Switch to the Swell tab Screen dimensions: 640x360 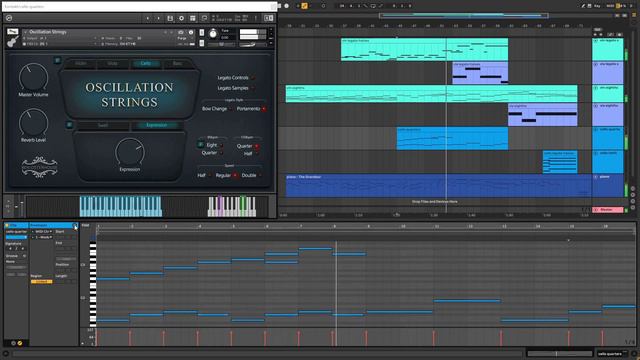pos(103,125)
